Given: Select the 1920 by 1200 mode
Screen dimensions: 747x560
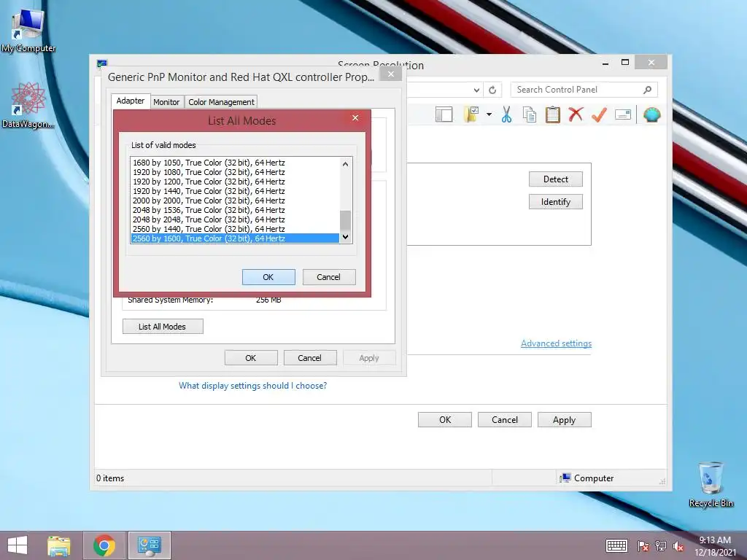Looking at the screenshot, I should point(235,182).
